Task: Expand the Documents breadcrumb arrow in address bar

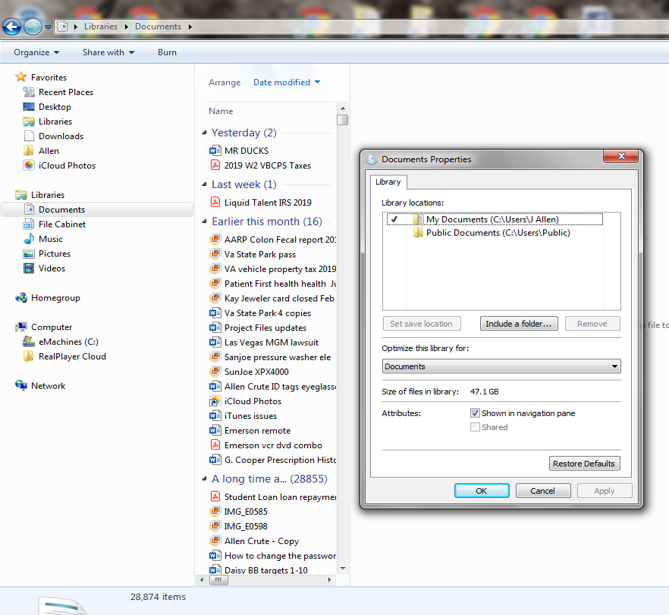Action: click(x=190, y=26)
